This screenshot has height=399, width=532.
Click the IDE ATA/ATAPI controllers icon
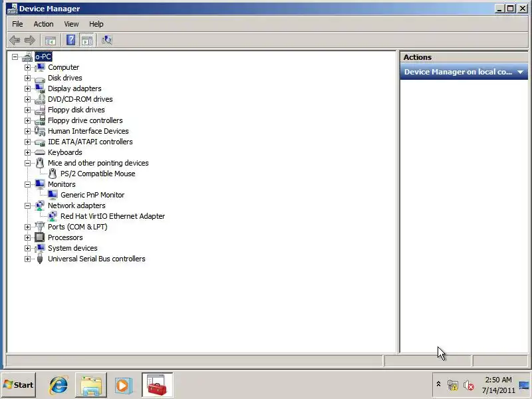40,142
